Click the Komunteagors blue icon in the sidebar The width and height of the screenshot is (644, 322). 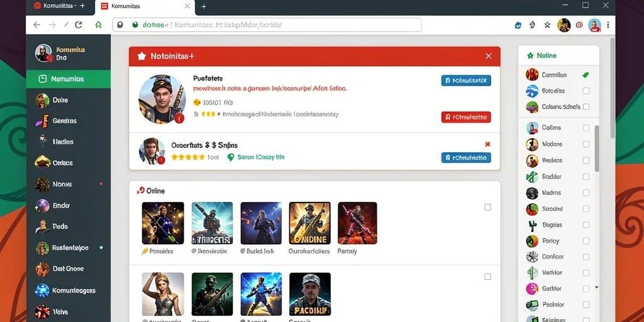point(42,291)
